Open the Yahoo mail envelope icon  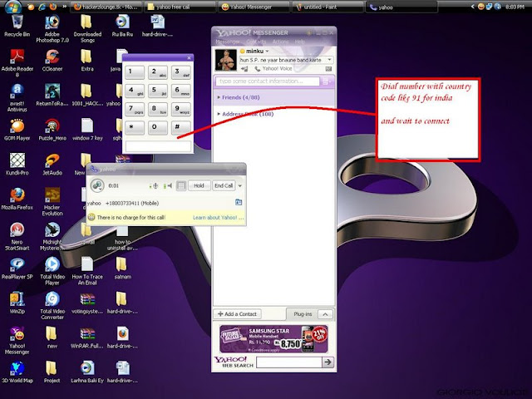328,68
